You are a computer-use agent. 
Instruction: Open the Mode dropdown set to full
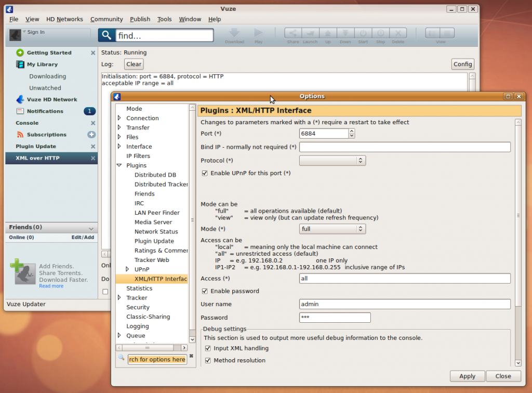(332, 229)
